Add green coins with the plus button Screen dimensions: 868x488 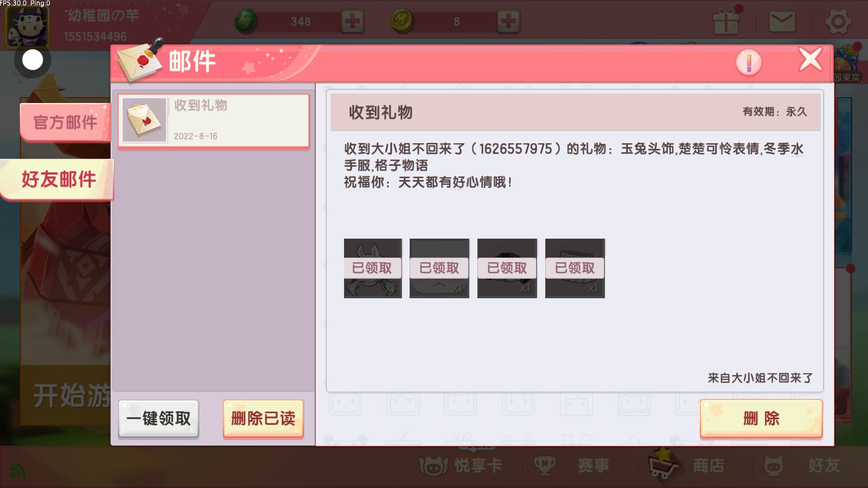coord(353,21)
